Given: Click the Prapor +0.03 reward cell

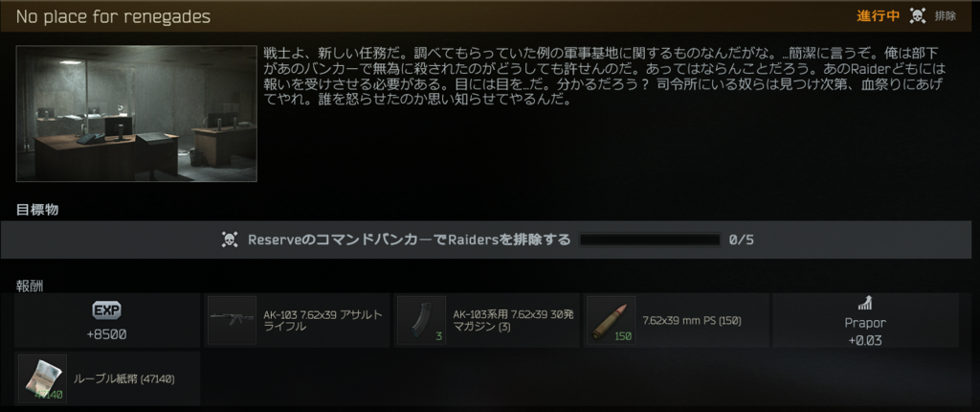Looking at the screenshot, I should pyautogui.click(x=865, y=320).
